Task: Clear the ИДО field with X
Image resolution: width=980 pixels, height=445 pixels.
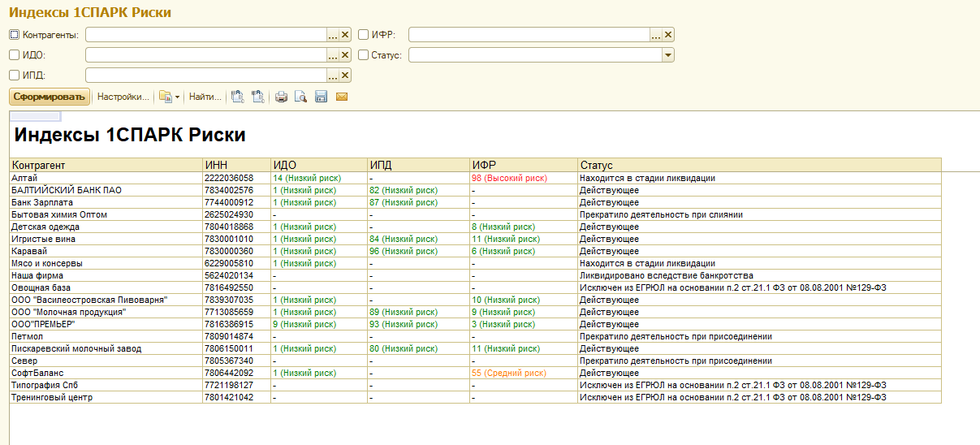Action: pos(345,55)
